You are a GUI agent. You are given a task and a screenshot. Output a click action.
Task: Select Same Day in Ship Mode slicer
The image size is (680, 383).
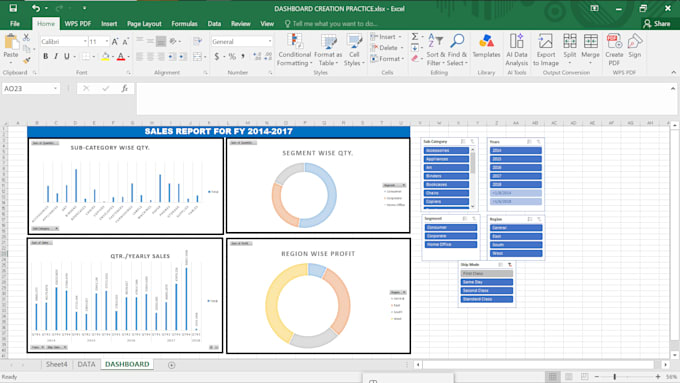click(487, 282)
